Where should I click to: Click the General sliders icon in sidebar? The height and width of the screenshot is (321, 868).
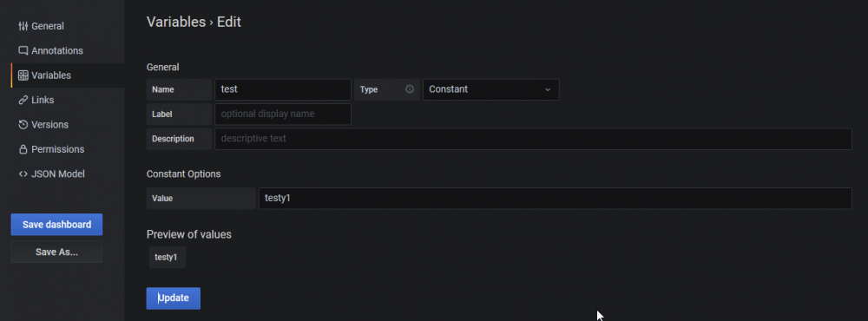point(23,26)
